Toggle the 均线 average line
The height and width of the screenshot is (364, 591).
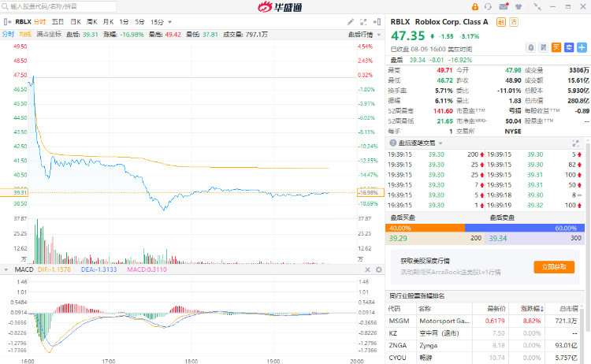click(25, 35)
